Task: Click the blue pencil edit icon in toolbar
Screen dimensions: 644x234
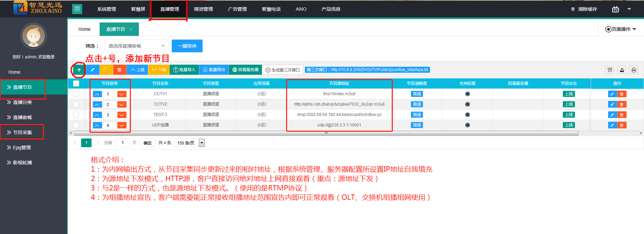Action: point(93,70)
